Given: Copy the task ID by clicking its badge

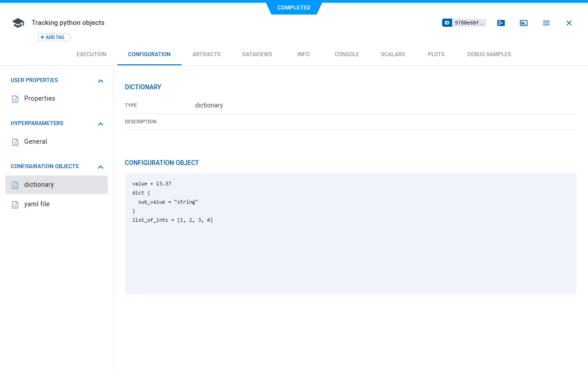Looking at the screenshot, I should click(x=464, y=23).
